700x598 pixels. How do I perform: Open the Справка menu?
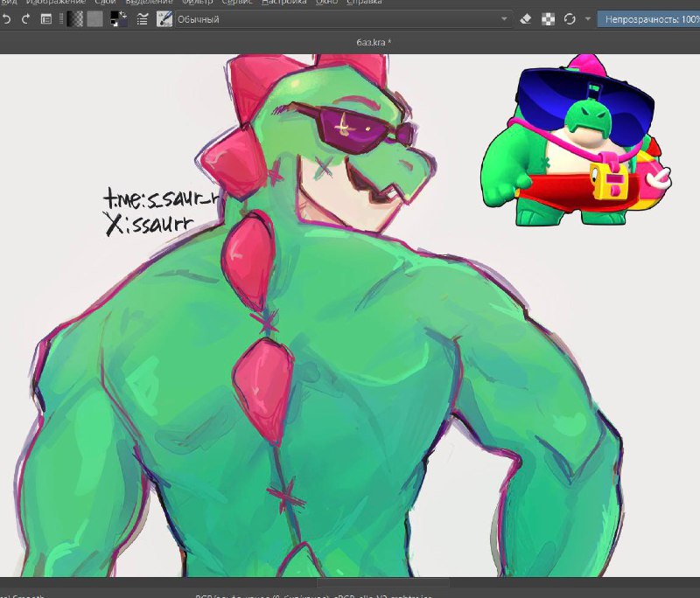(x=364, y=3)
